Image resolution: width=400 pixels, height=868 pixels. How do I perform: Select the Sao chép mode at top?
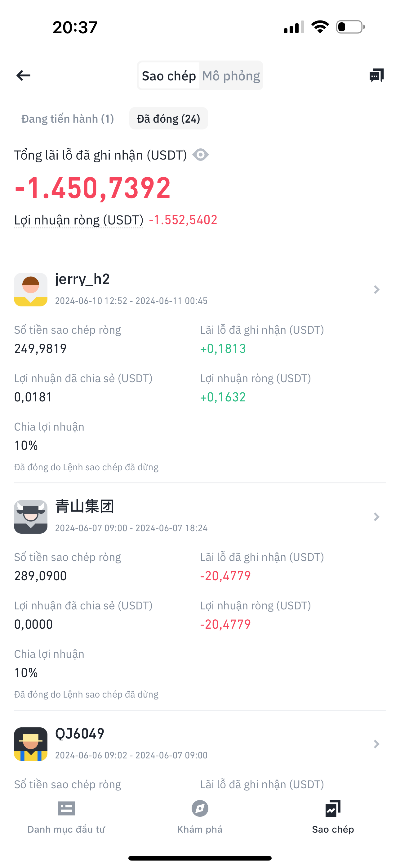point(169,76)
